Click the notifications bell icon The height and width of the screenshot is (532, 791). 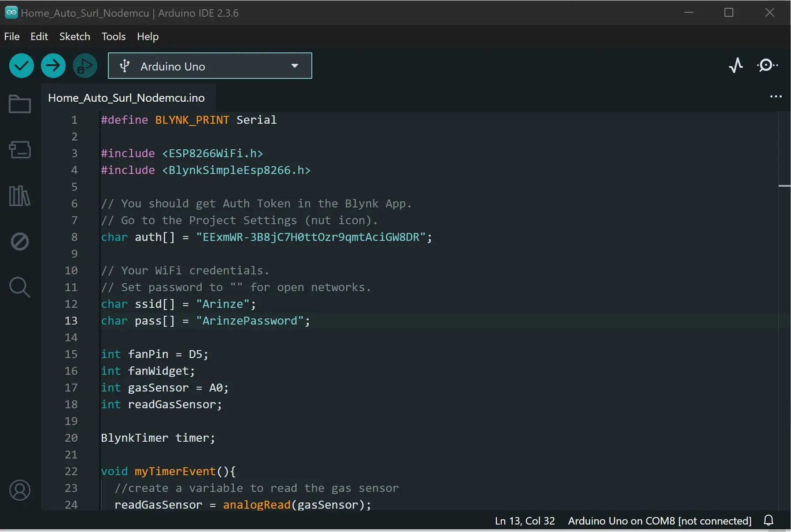coord(769,521)
